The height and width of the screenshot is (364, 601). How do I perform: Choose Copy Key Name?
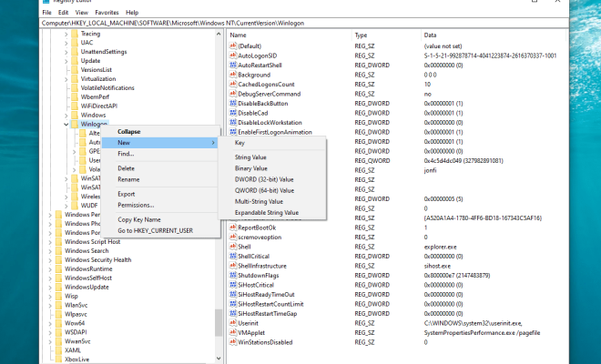click(160, 219)
